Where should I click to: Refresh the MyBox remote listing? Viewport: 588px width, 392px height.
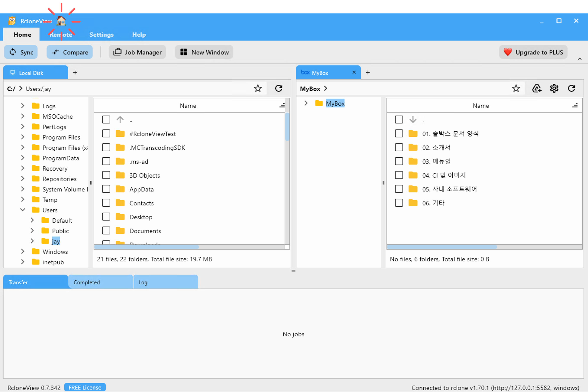pyautogui.click(x=572, y=88)
